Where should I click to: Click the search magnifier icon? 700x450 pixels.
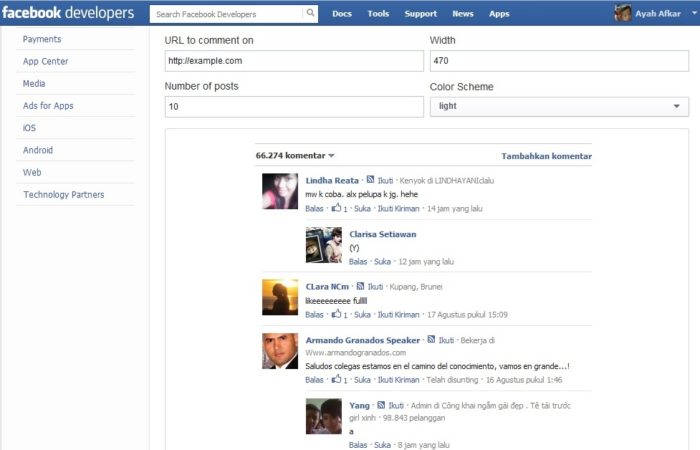point(310,13)
